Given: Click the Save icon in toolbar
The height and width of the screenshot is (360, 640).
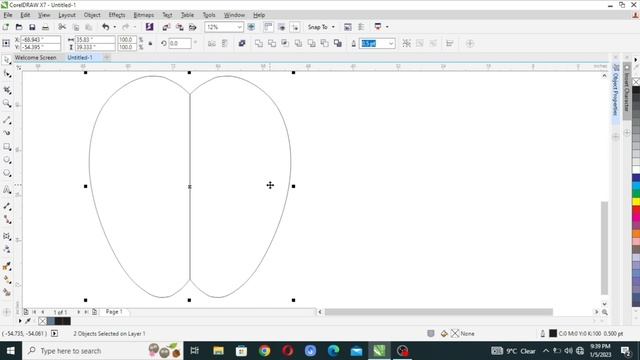Looking at the screenshot, I should point(32,27).
